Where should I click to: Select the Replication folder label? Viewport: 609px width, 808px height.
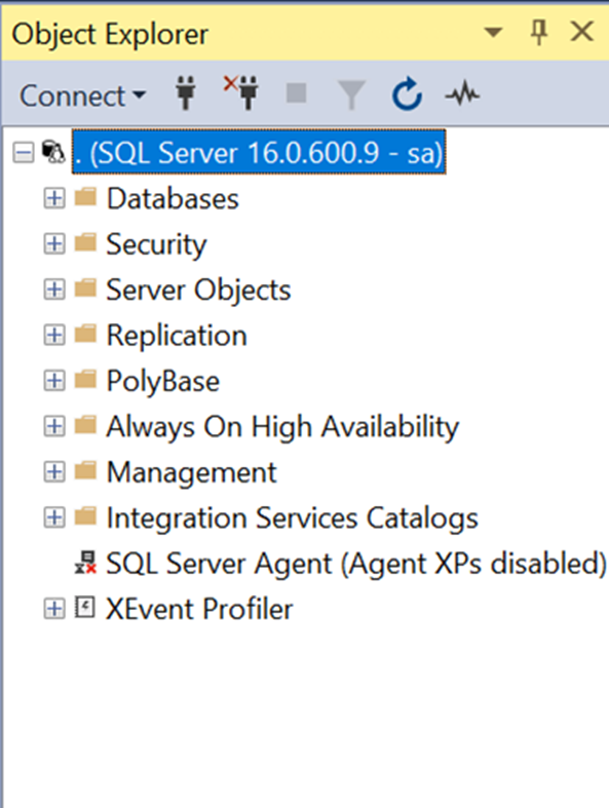tap(177, 335)
